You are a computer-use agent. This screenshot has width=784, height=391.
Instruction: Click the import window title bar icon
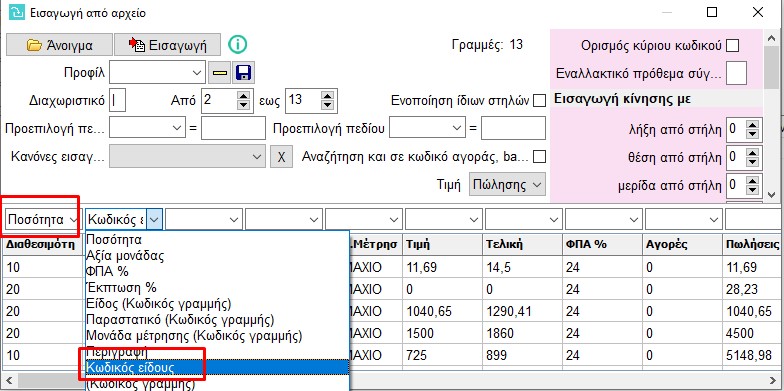pyautogui.click(x=16, y=12)
